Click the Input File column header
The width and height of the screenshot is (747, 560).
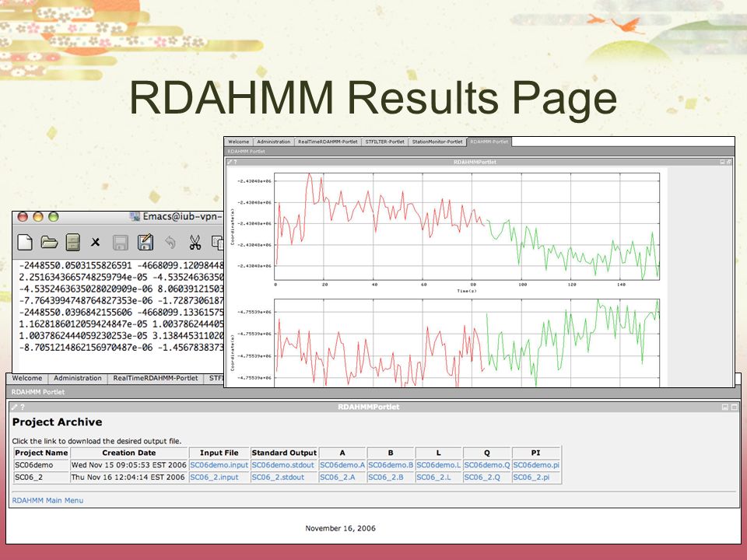(x=219, y=453)
